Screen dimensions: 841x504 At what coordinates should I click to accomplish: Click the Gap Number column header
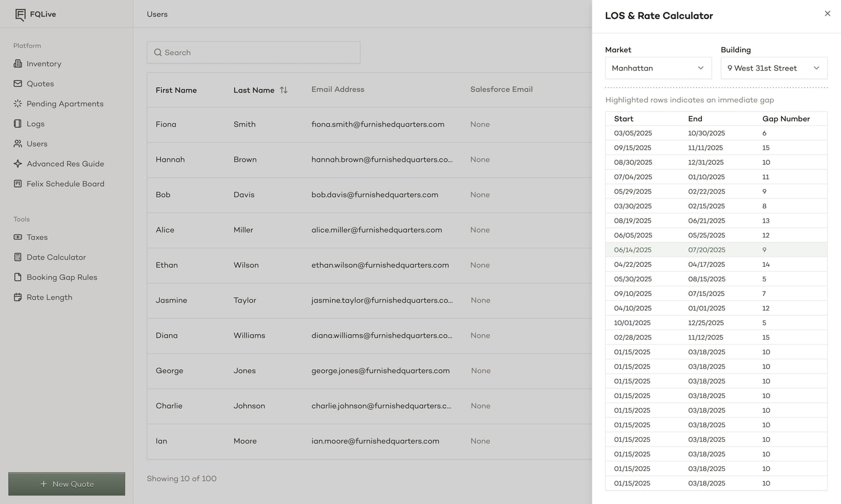pos(786,119)
